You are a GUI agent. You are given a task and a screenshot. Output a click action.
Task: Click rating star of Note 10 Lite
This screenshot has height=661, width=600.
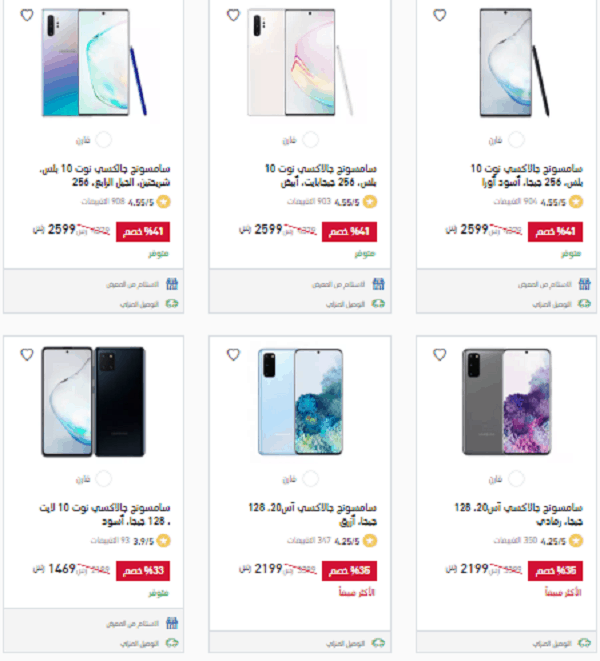point(164,541)
